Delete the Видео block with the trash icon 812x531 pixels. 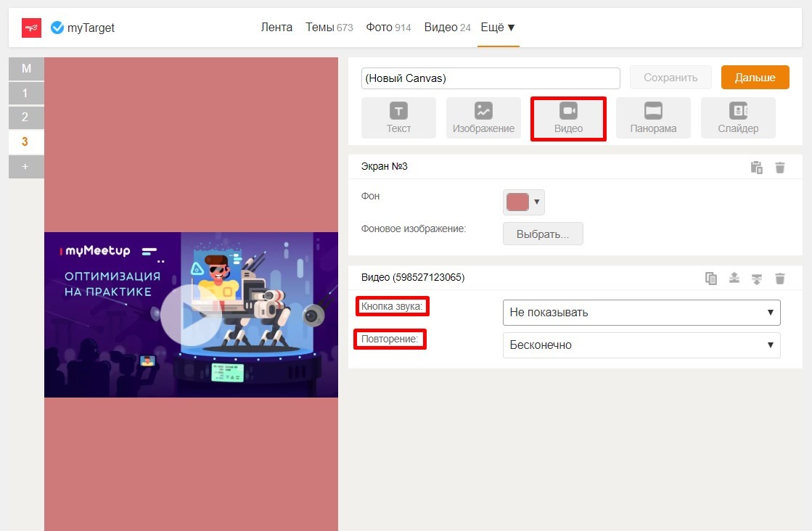(780, 278)
